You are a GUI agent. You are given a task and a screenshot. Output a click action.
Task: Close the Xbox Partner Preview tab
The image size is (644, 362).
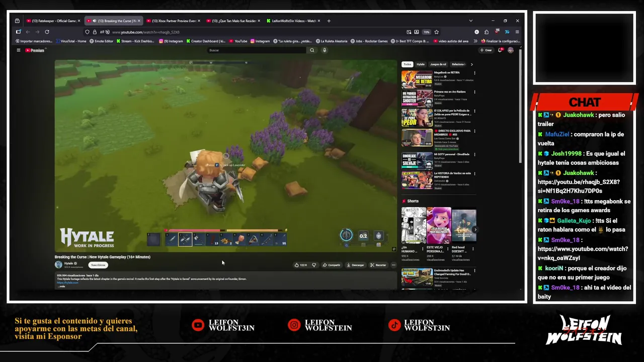[199, 21]
